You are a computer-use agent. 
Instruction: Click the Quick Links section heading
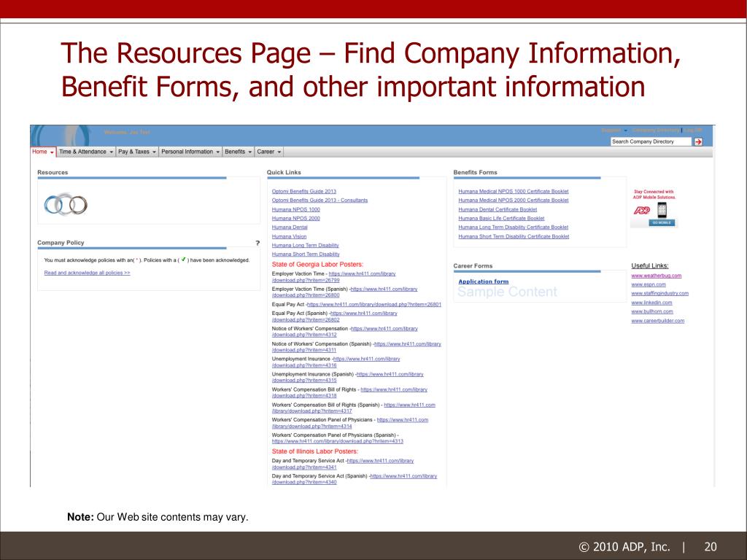tap(284, 172)
